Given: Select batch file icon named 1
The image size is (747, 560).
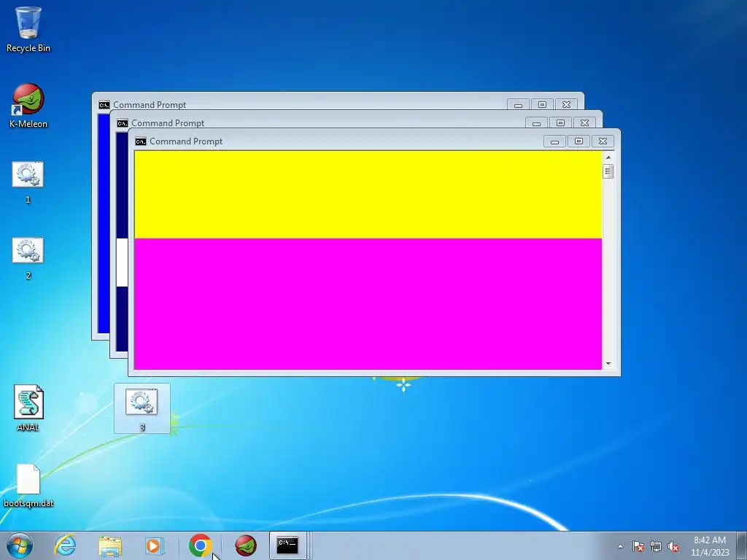Looking at the screenshot, I should 28,182.
